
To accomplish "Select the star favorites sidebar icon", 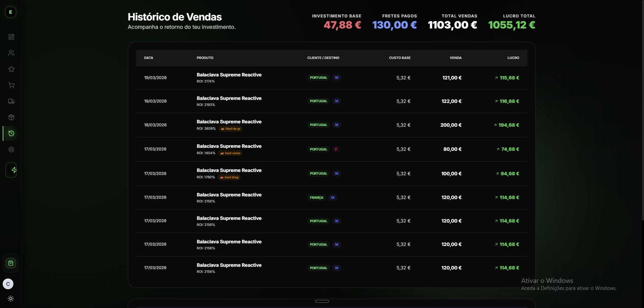I will pos(11,69).
